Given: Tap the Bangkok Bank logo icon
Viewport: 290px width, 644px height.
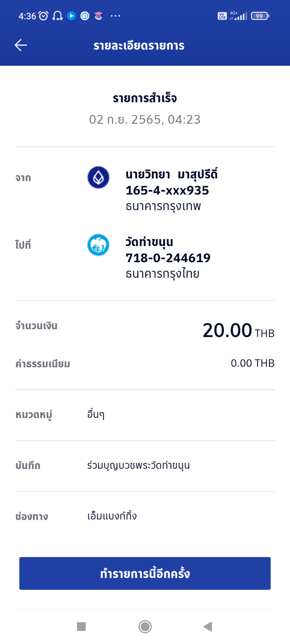Looking at the screenshot, I should [98, 178].
